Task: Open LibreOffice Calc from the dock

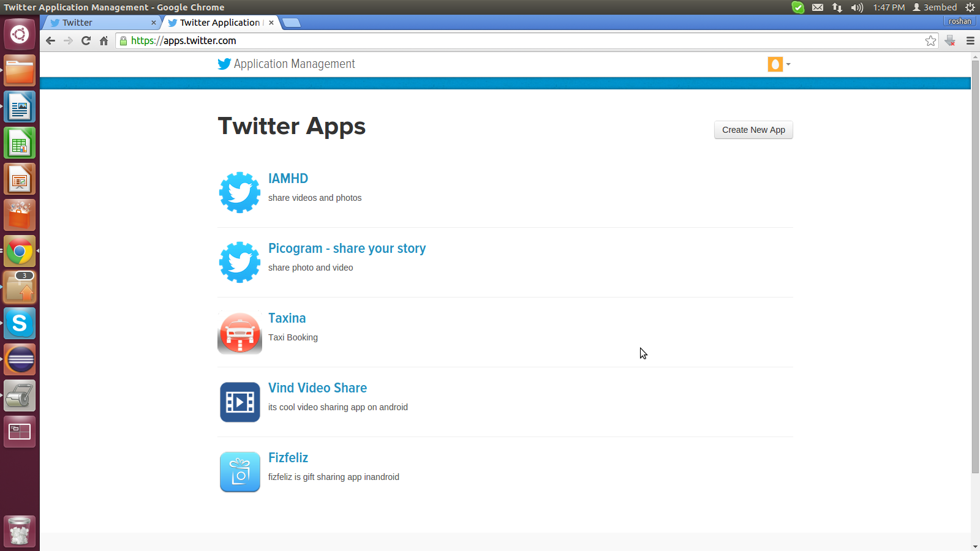Action: coord(20,143)
